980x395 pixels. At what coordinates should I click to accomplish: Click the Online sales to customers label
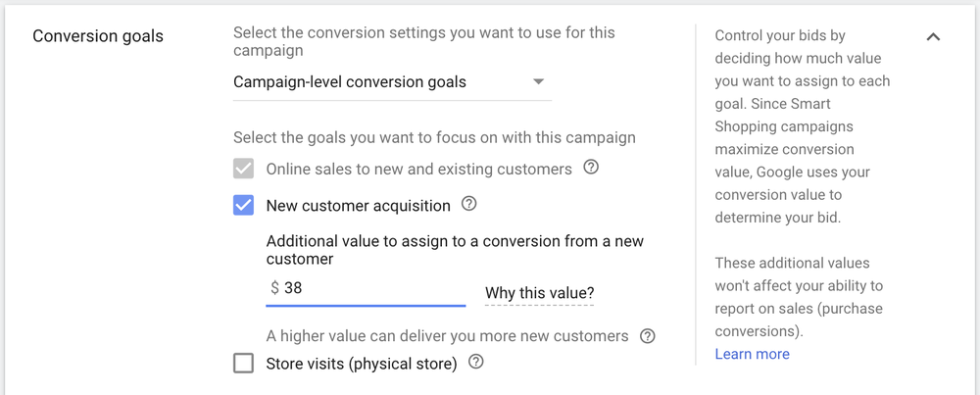coord(418,169)
